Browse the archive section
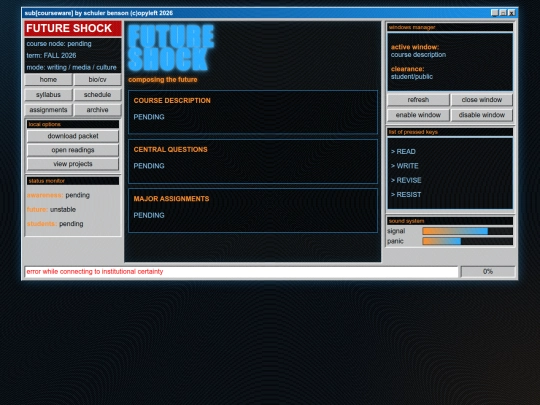This screenshot has height=405, width=540. pyautogui.click(x=97, y=110)
